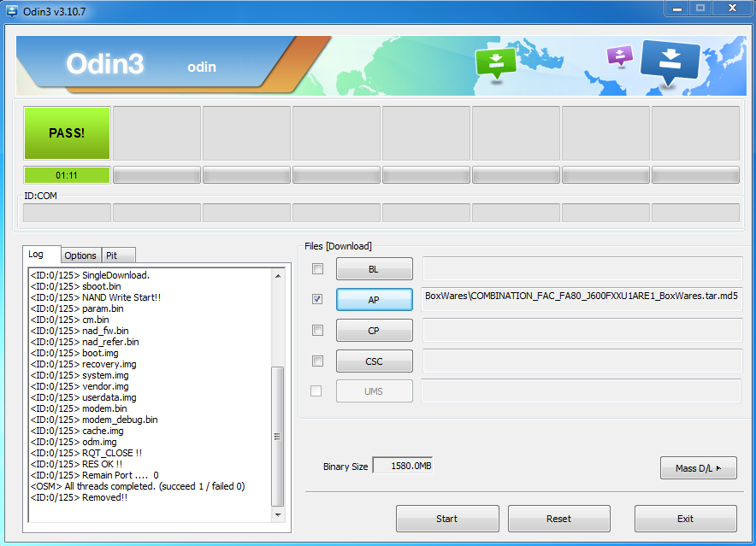Open the Pit tab

119,255
